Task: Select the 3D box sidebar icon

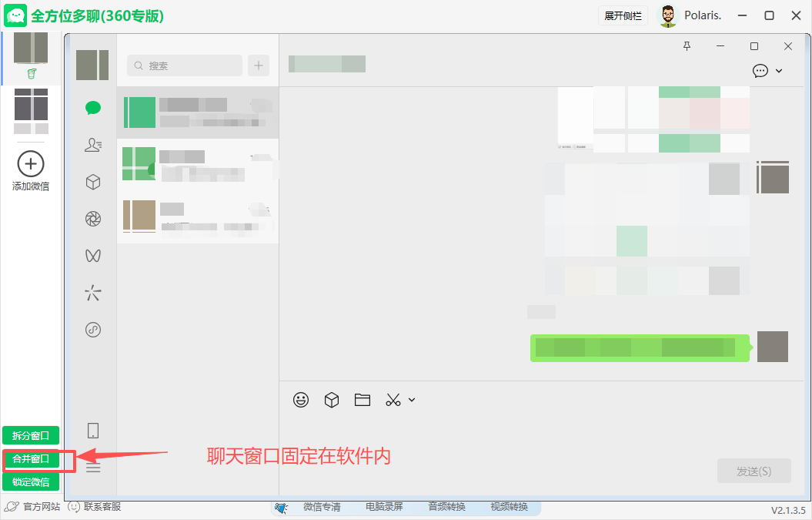Action: point(92,182)
